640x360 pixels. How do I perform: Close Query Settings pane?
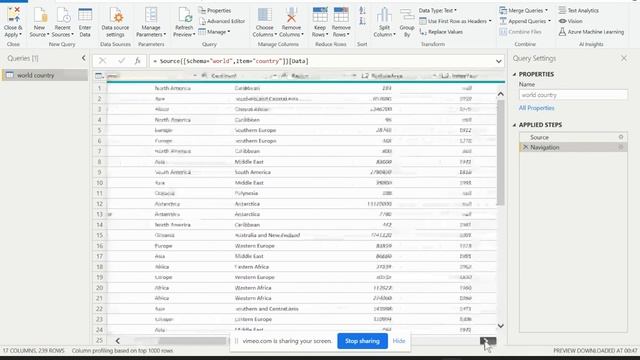[624, 58]
